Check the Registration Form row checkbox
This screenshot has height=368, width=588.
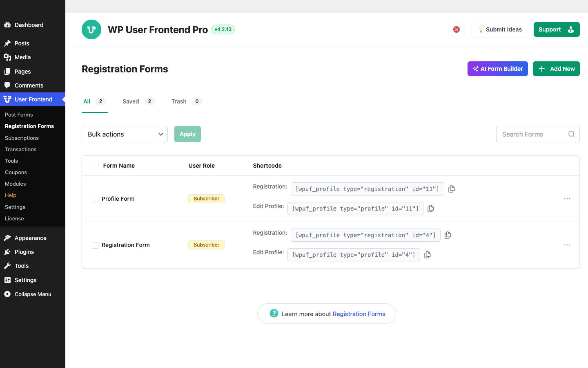(x=95, y=245)
